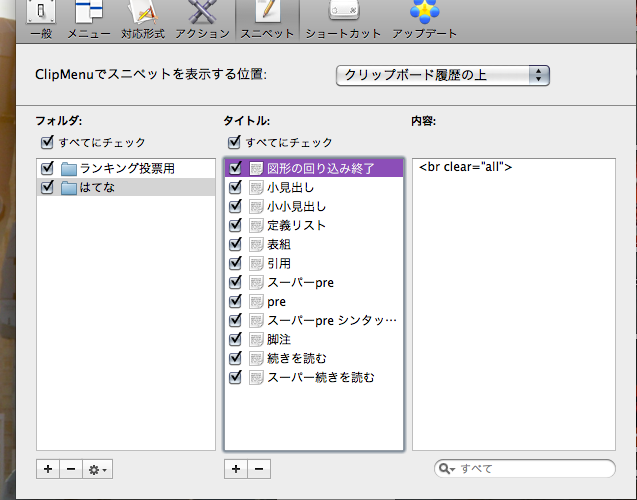The height and width of the screenshot is (500, 637).
Task: Open the アップデート preferences pane icon
Action: point(425,11)
